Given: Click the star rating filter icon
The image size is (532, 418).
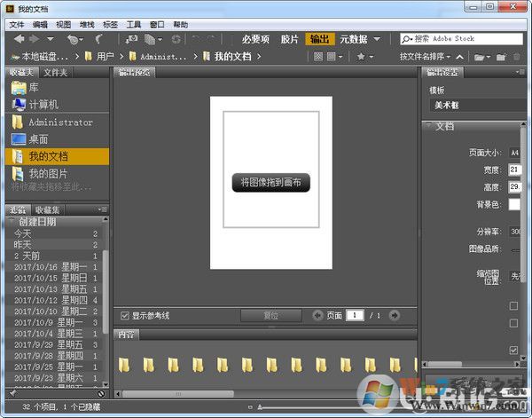Looking at the screenshot, I should (x=360, y=57).
